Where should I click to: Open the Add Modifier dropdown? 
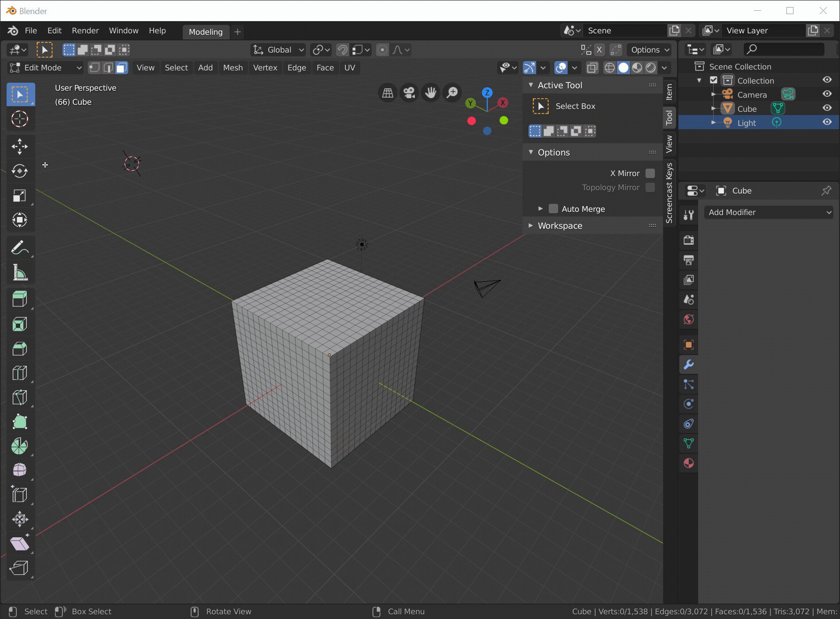769,212
